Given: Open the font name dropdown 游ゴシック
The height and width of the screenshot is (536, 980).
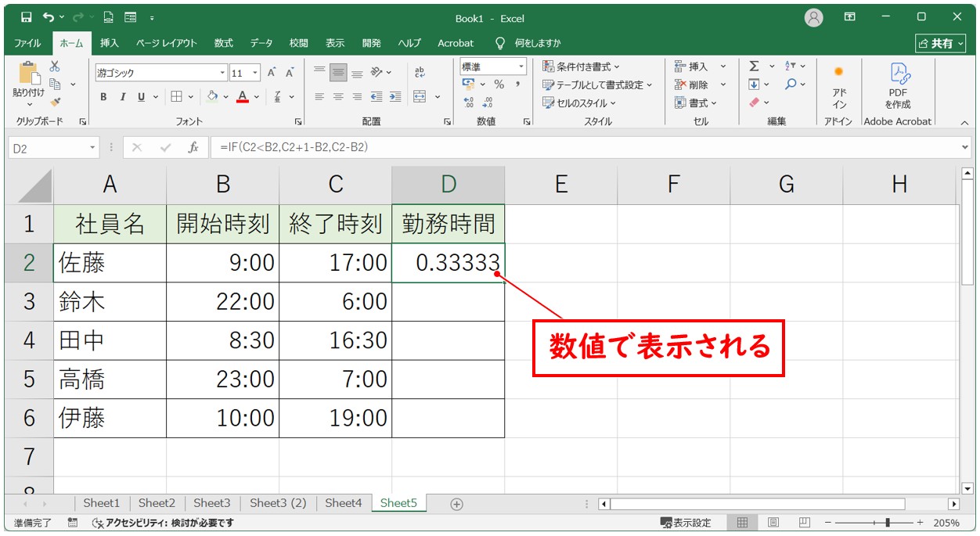Looking at the screenshot, I should (223, 73).
